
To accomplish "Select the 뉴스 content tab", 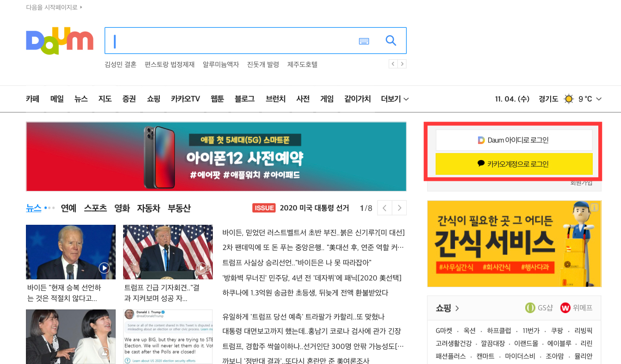I will coord(34,208).
